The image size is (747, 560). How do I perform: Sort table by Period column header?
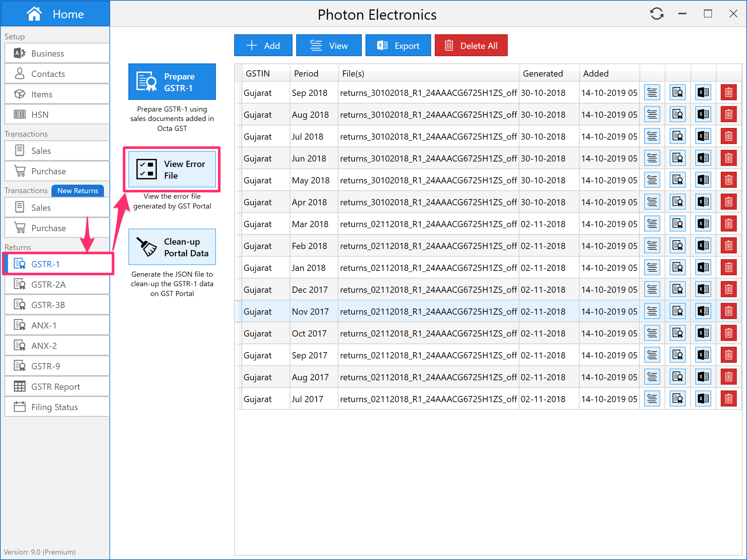306,73
